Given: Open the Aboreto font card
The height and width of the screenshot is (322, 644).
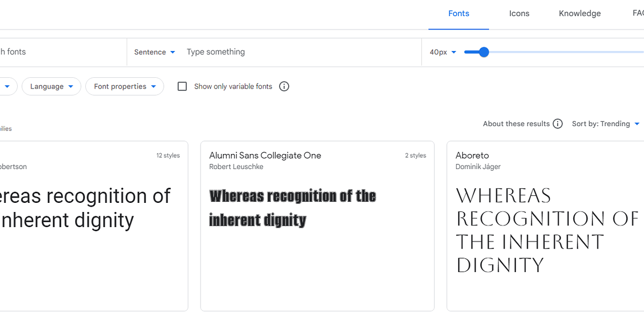Looking at the screenshot, I should (545, 226).
